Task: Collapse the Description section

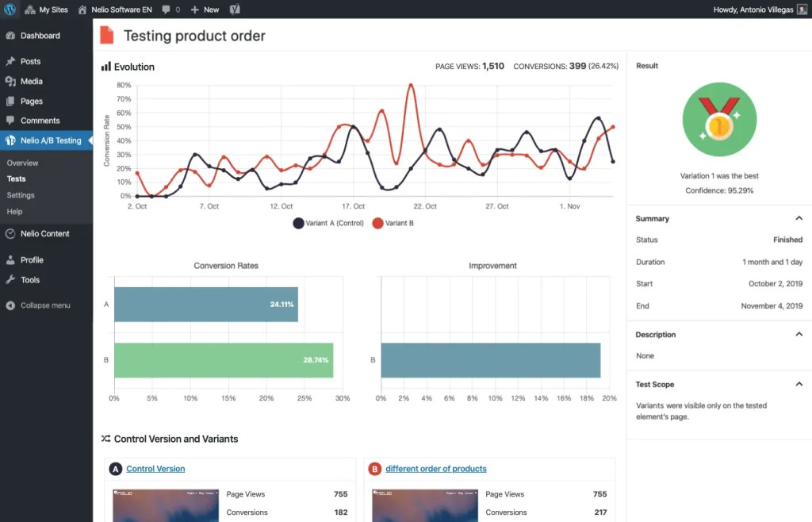Action: click(x=799, y=335)
